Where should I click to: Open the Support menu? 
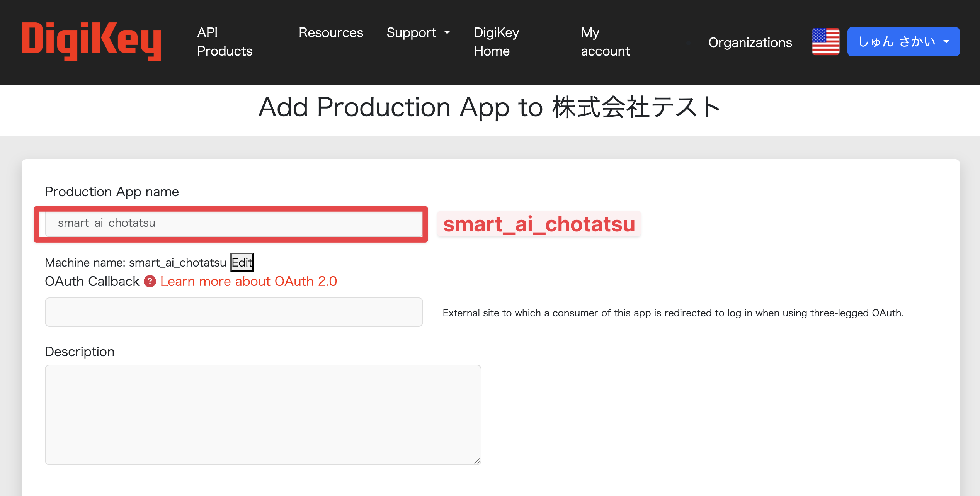click(411, 32)
